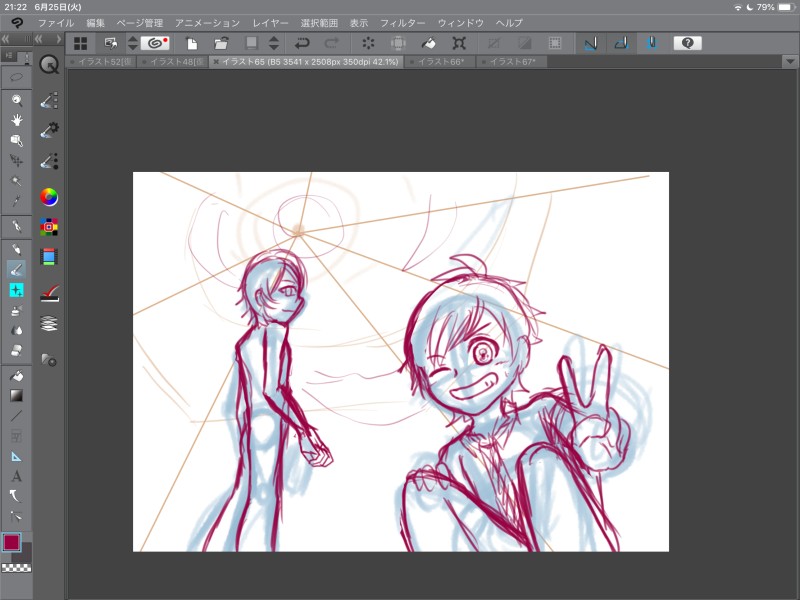Viewport: 800px width, 600px height.
Task: Toggle Snap to Special Ruler
Action: tap(621, 43)
